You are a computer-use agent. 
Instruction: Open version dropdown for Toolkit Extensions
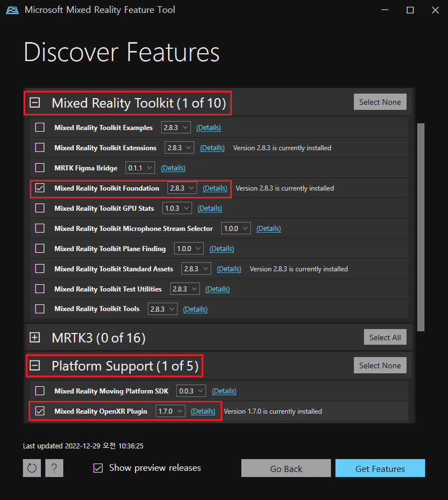tap(179, 147)
